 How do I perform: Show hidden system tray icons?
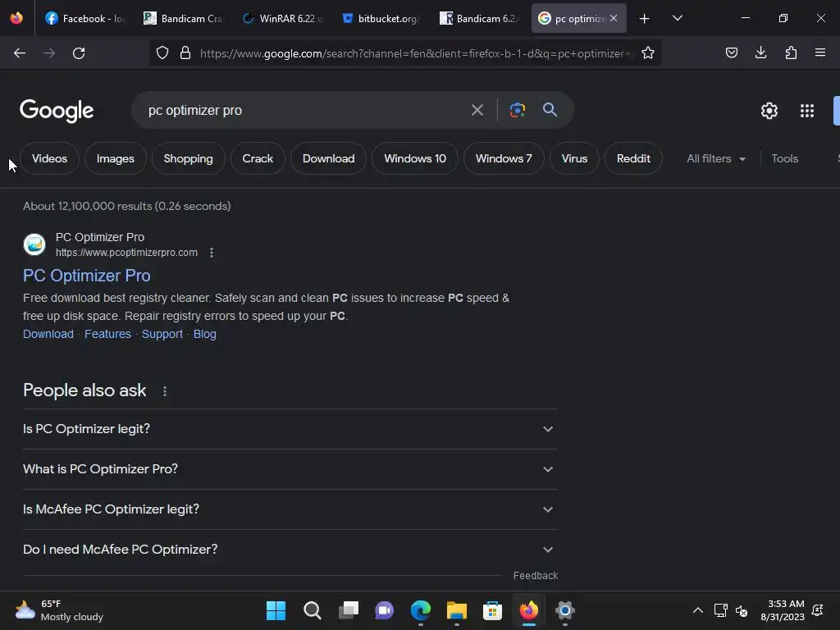pos(697,610)
